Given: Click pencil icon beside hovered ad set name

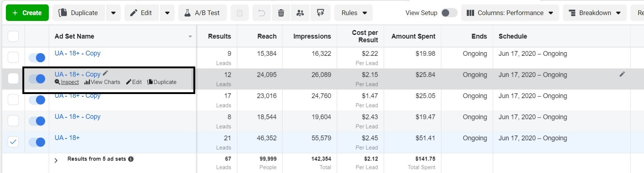Looking at the screenshot, I should 105,73.
